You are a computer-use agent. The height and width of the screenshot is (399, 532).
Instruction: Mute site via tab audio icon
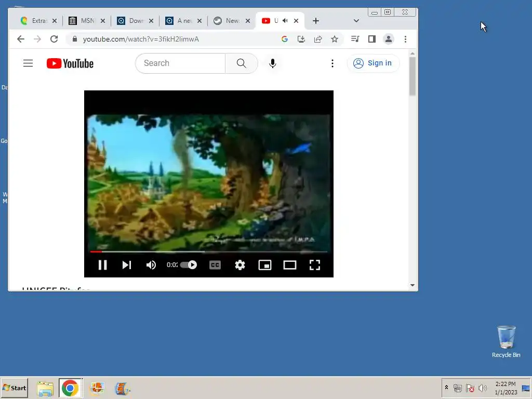click(x=285, y=21)
